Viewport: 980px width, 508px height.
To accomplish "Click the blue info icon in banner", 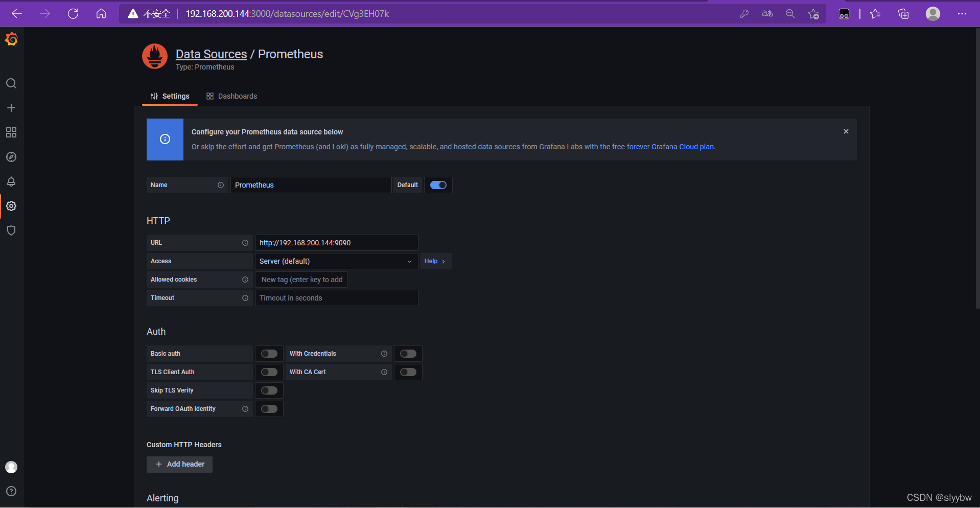I will [x=165, y=139].
